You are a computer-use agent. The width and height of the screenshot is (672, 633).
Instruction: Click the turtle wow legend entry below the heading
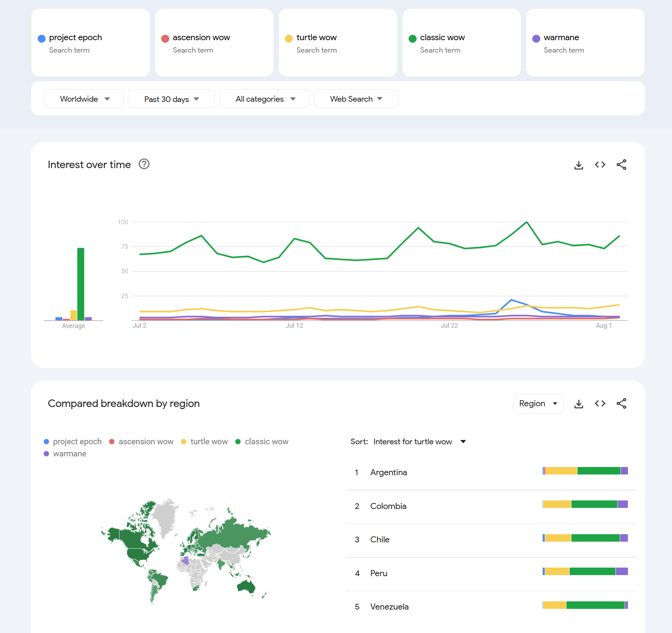tap(204, 441)
